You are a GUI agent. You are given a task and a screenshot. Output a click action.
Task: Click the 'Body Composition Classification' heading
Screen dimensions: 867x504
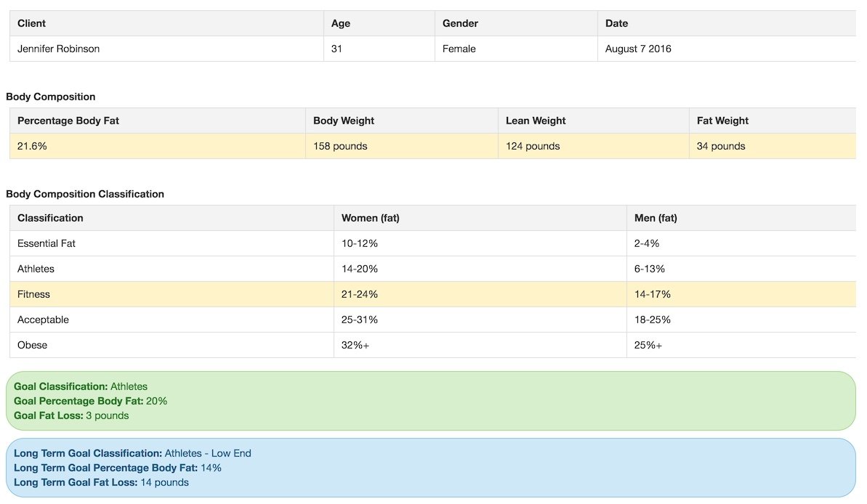pos(85,194)
